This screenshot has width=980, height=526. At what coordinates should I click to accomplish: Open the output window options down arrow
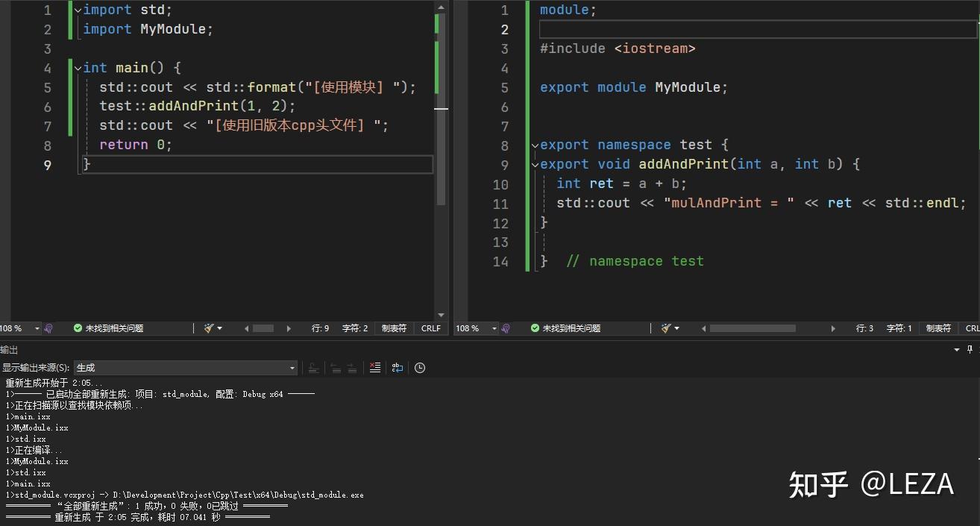point(956,349)
